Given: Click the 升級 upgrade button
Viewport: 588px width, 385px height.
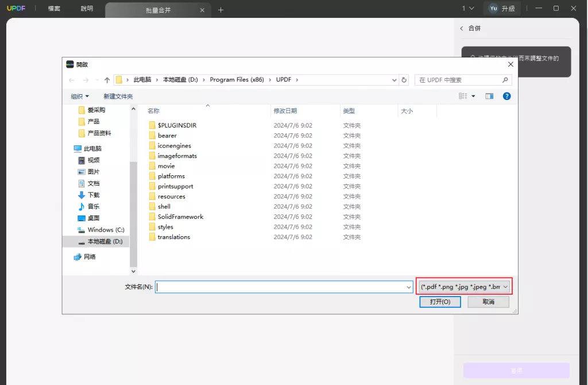Looking at the screenshot, I should [x=508, y=8].
